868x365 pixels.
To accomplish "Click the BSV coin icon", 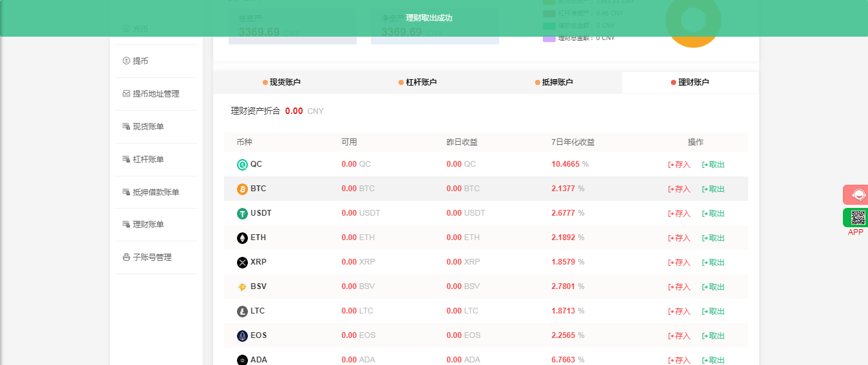I will click(x=242, y=287).
